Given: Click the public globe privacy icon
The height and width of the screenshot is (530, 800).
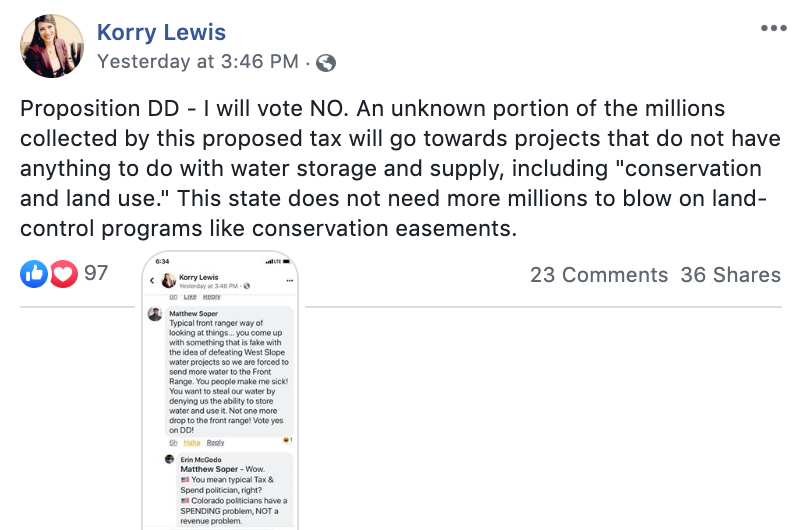Looking at the screenshot, I should click(325, 62).
